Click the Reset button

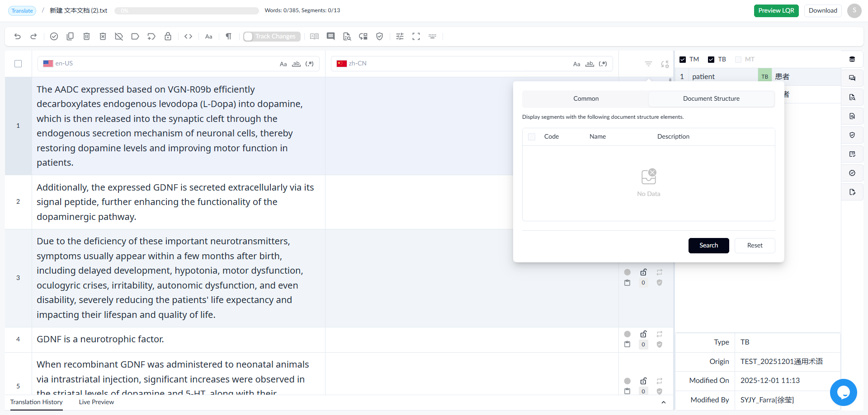click(x=755, y=246)
